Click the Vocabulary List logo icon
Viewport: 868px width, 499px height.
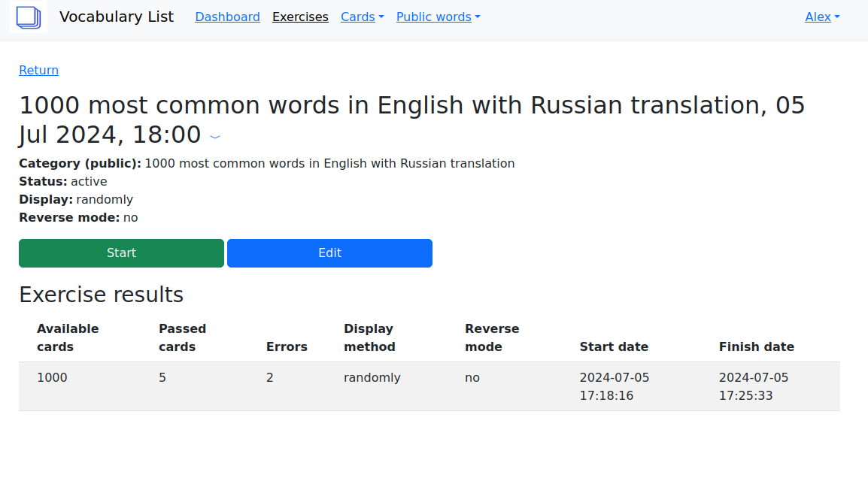tap(29, 17)
